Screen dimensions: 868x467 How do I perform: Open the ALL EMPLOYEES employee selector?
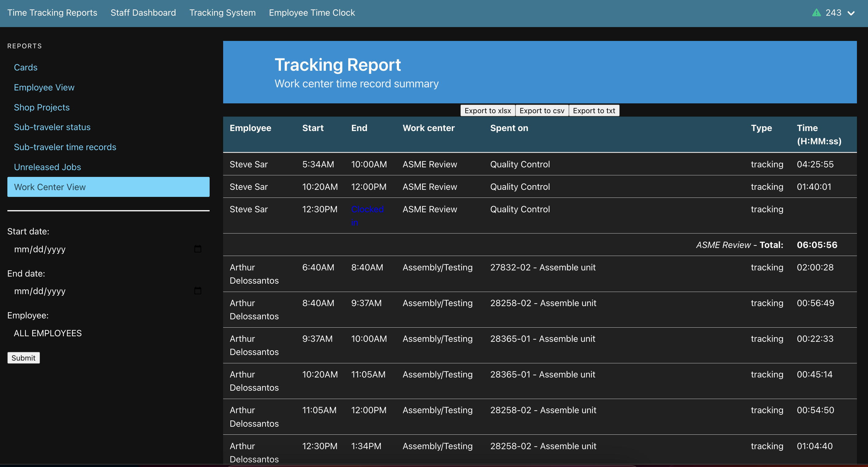coord(108,333)
